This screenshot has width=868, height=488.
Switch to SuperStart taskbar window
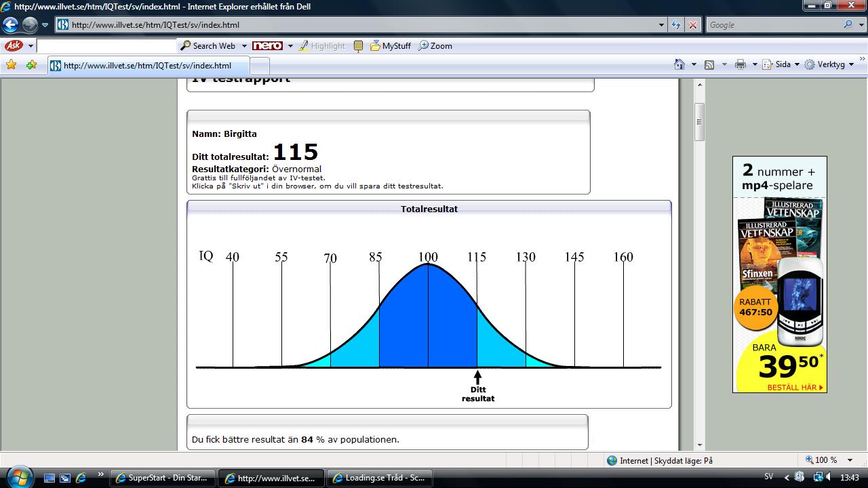[162, 478]
